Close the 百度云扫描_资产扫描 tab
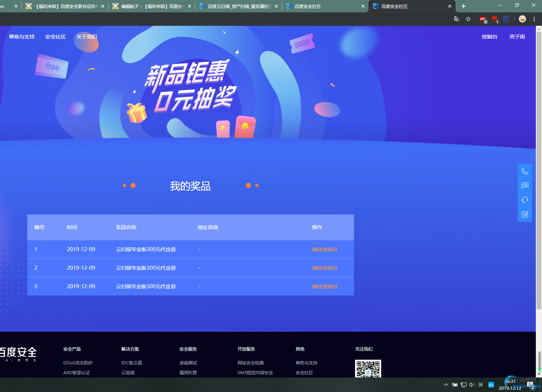The height and width of the screenshot is (392, 542). coord(276,6)
